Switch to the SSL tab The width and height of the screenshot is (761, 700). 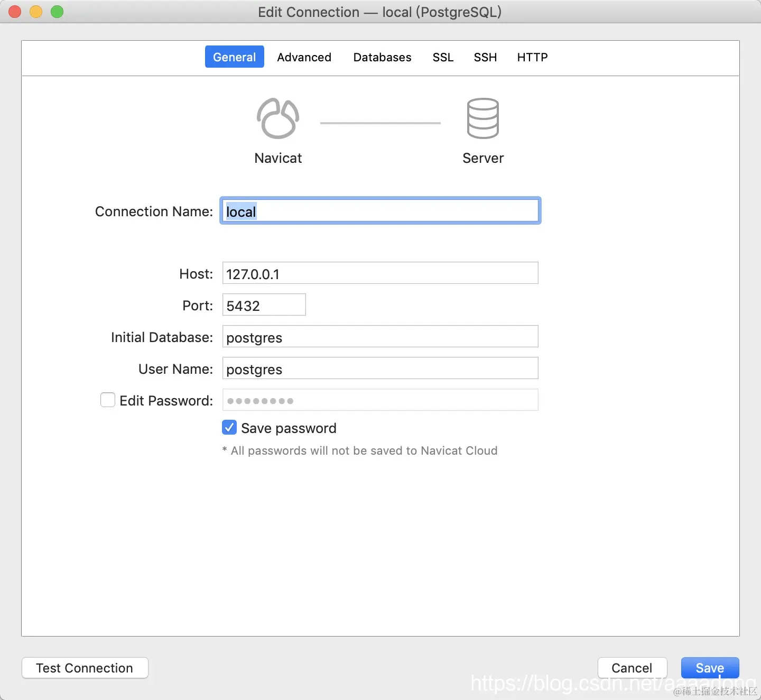tap(443, 57)
